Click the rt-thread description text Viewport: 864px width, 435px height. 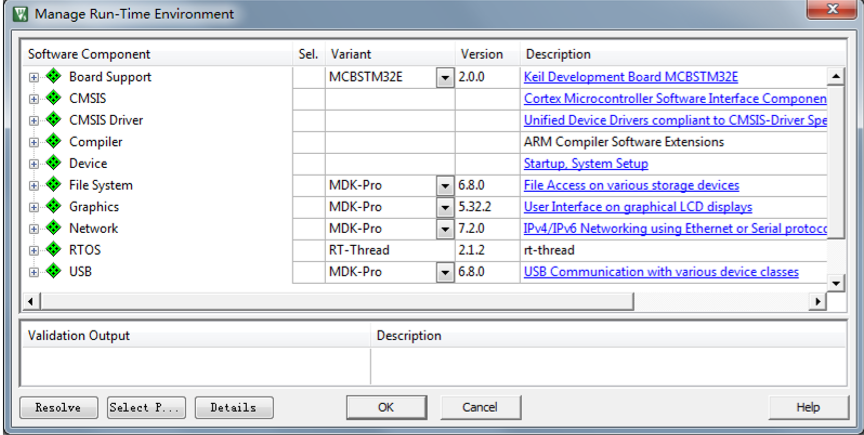[549, 250]
